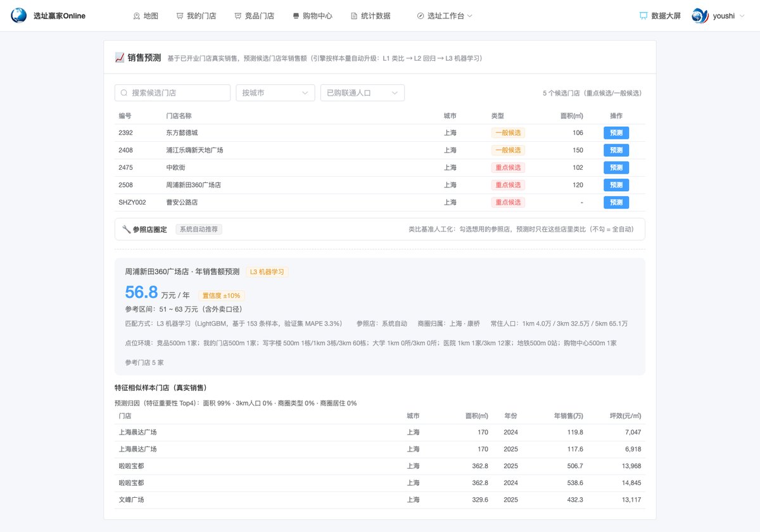Focus the 搜索候选门店 search field

(172, 93)
